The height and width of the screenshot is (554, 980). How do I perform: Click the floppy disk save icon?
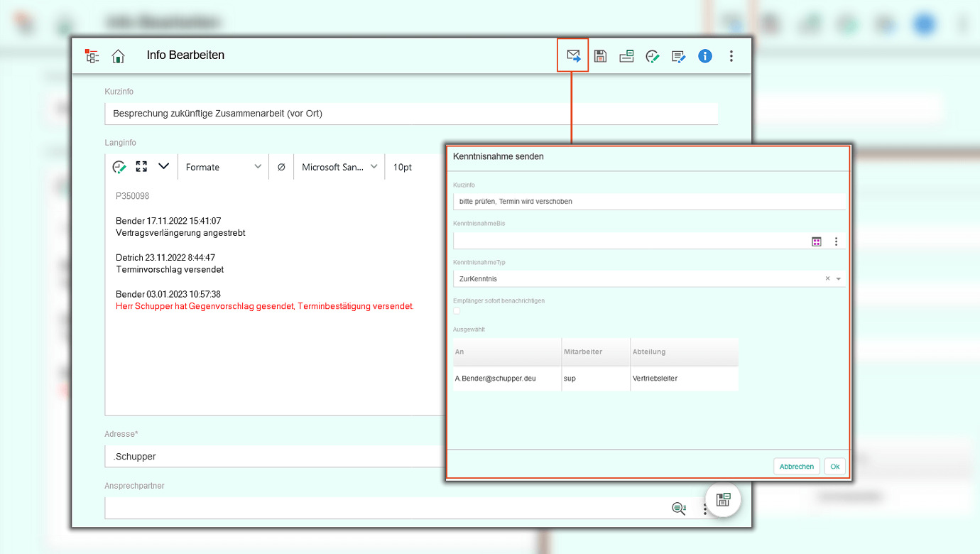(x=600, y=56)
